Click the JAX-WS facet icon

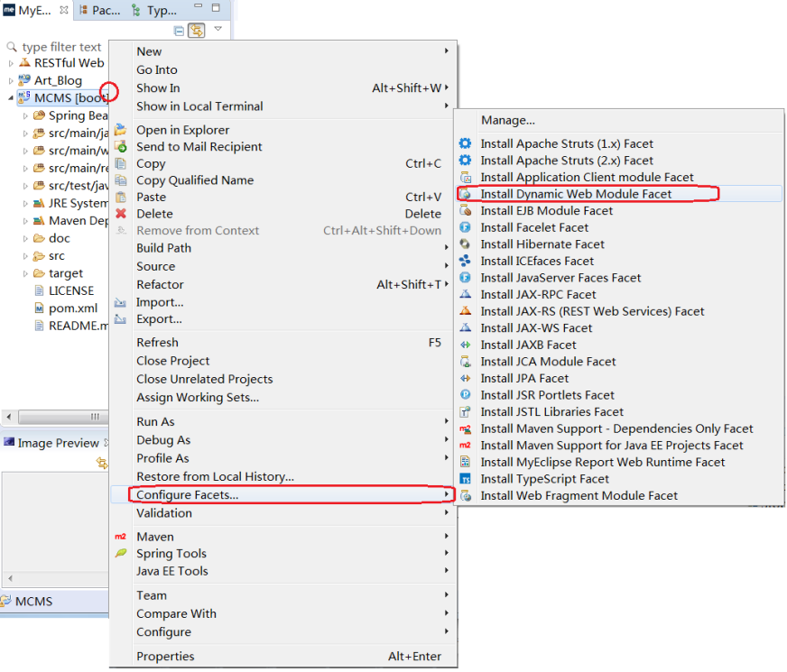(x=466, y=328)
